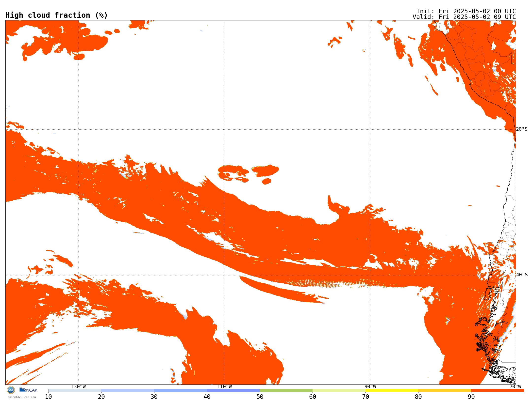Screen dimensions: 532x400
Task: Click the 80–90 gold colorbar segment
Action: pos(445,391)
